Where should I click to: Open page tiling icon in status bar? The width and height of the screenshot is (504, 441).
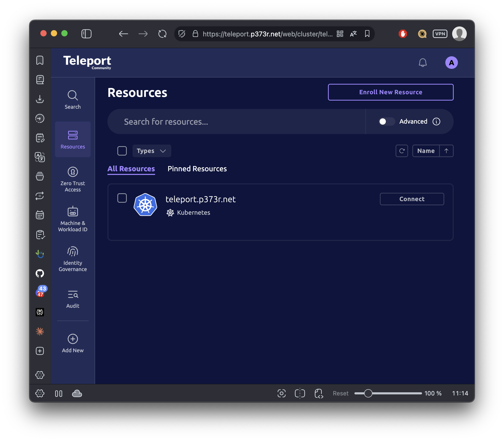click(x=300, y=393)
